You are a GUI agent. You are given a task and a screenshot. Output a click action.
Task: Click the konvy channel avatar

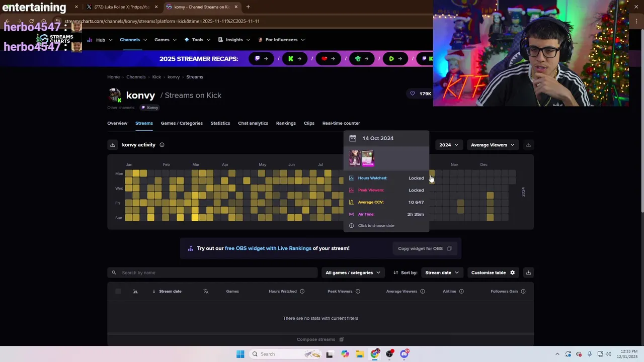click(x=115, y=95)
